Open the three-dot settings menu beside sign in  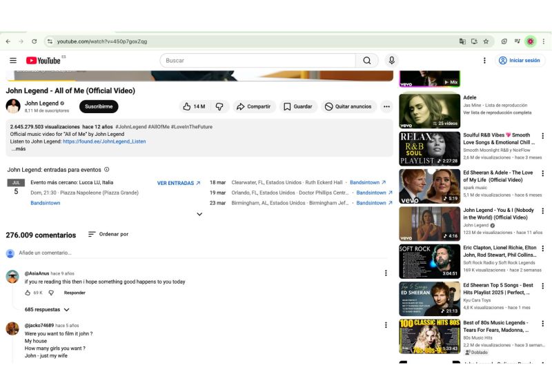tap(484, 61)
